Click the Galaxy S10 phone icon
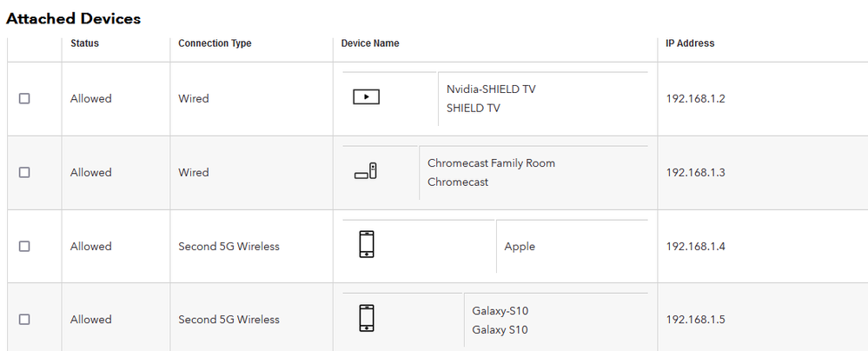Screen dimensions: 868x351 click(367, 318)
